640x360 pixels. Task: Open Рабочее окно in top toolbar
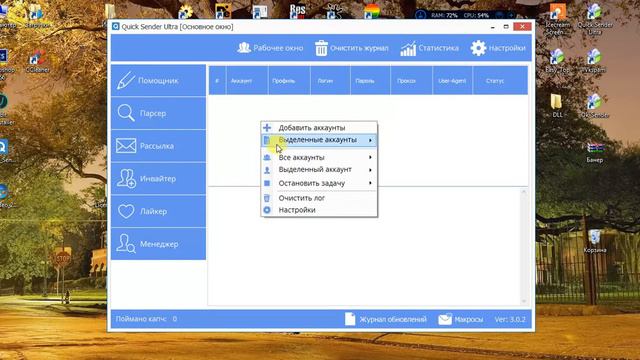(x=270, y=48)
